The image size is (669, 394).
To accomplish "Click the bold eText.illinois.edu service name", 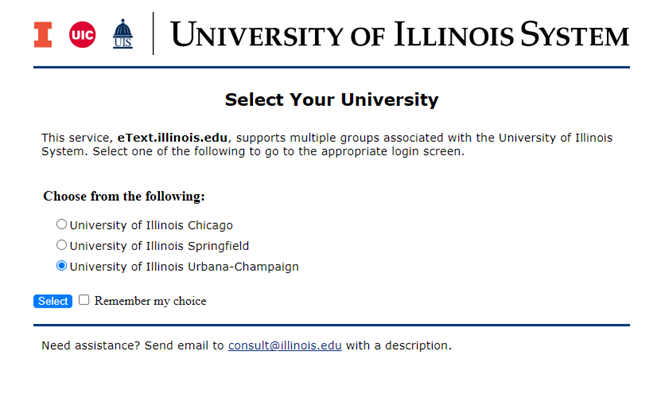I will 172,138.
